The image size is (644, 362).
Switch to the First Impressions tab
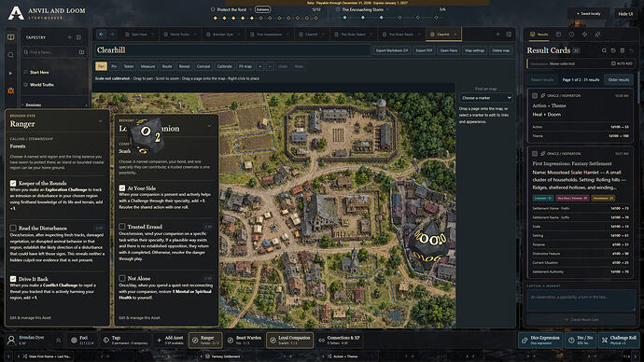[x=269, y=35]
